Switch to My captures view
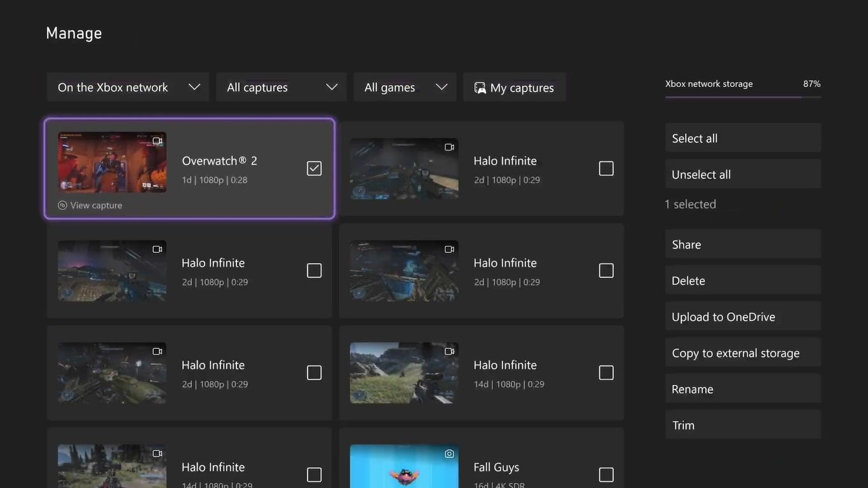 pyautogui.click(x=515, y=87)
